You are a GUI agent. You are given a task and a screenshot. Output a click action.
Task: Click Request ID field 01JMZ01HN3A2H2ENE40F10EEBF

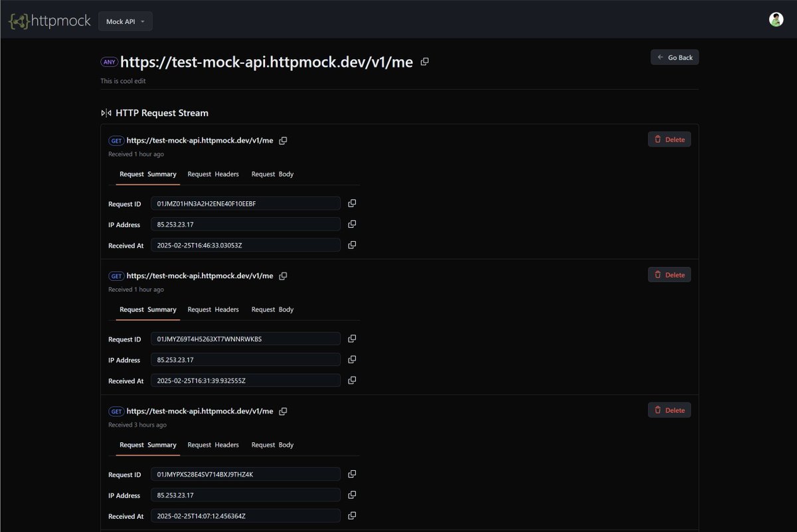[x=246, y=204]
